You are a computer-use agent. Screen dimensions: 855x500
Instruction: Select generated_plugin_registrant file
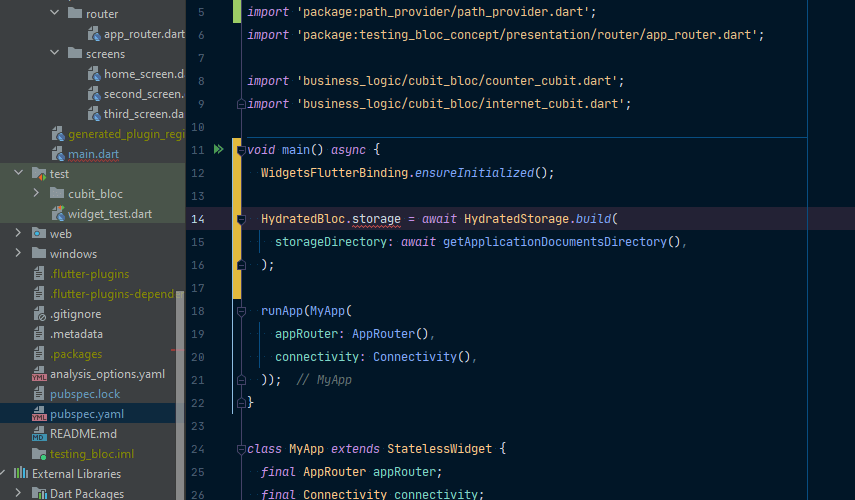coord(127,134)
